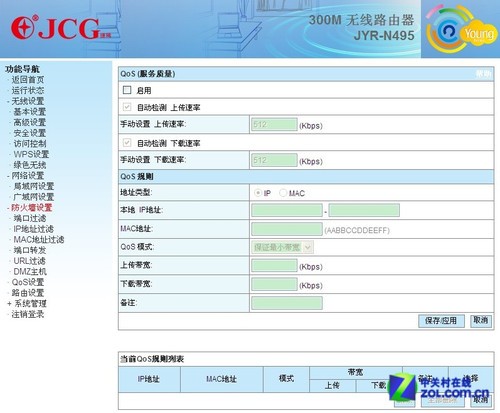Click the Young cloud logo icon
The image size is (500, 413).
click(461, 29)
